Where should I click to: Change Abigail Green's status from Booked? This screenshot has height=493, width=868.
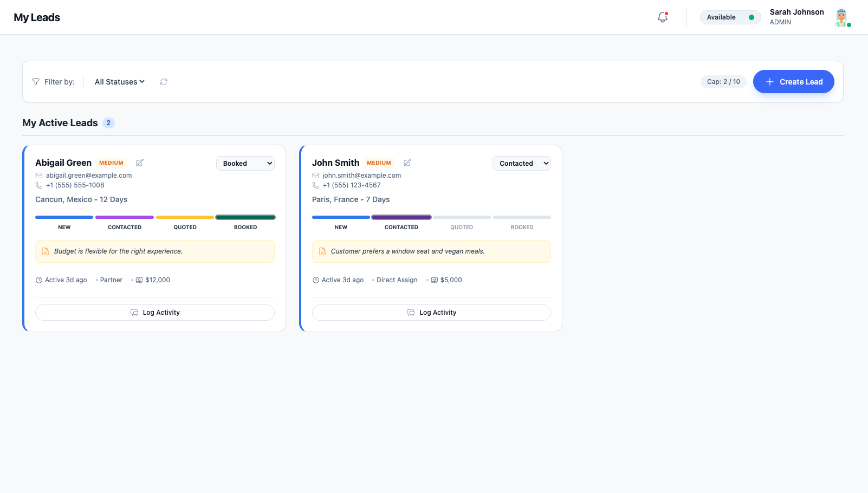click(245, 163)
